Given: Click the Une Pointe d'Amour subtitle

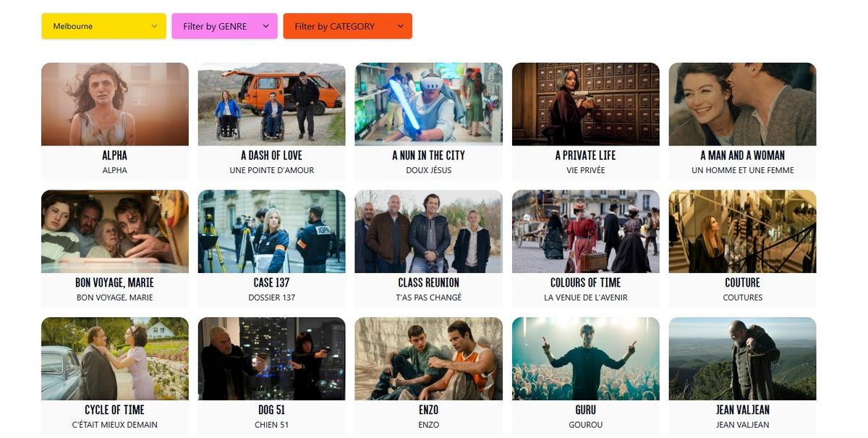Looking at the screenshot, I should [272, 170].
